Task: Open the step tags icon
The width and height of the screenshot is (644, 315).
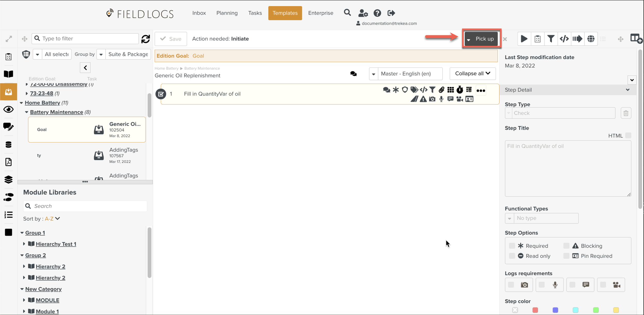Action: [x=414, y=90]
